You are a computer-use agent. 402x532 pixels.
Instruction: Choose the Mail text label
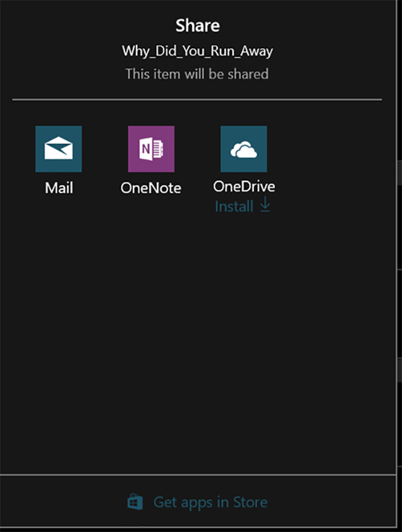(59, 187)
